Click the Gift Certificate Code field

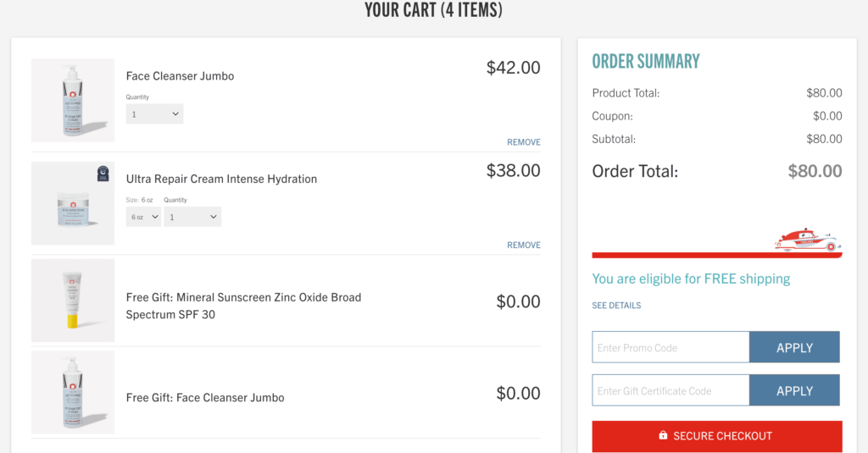[670, 390]
